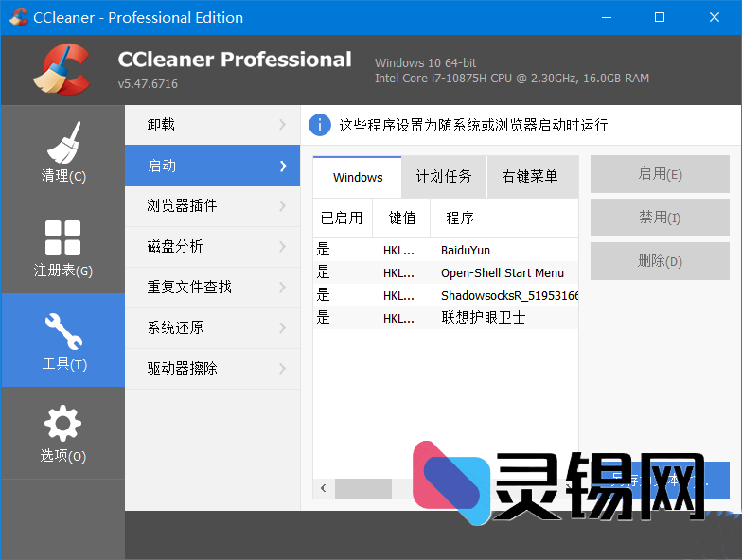Viewport: 742px width, 560px height.
Task: Open 驱动器擦除 drive wiper
Action: click(x=212, y=369)
